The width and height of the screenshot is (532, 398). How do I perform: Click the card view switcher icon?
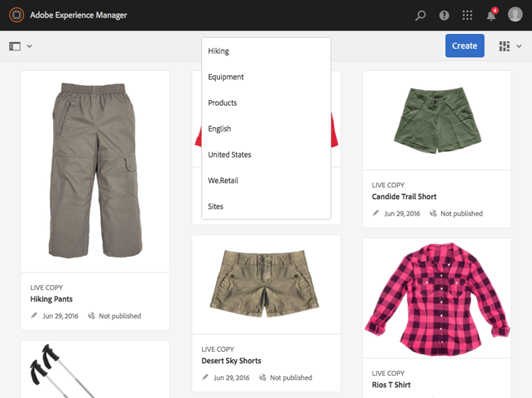pyautogui.click(x=504, y=46)
